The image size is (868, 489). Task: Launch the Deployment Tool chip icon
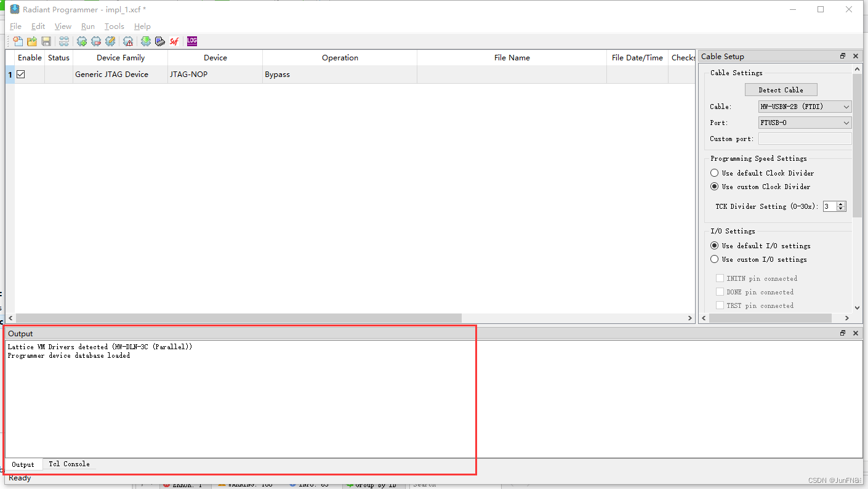click(160, 41)
